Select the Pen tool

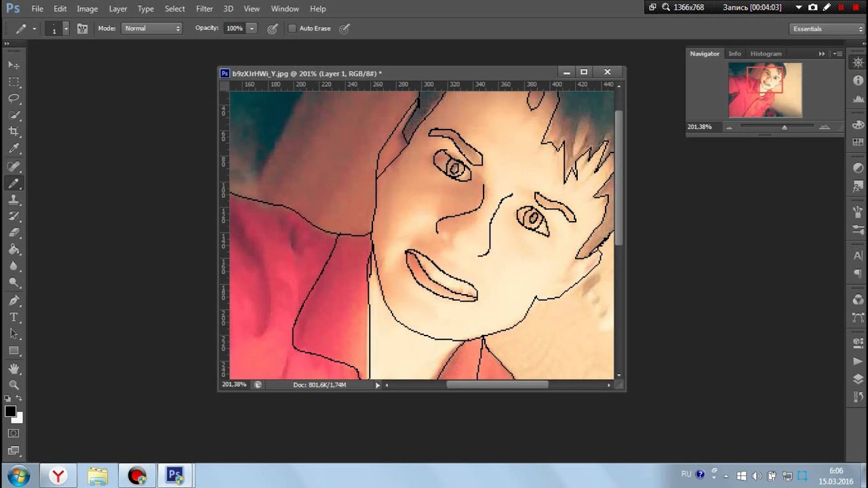[14, 301]
